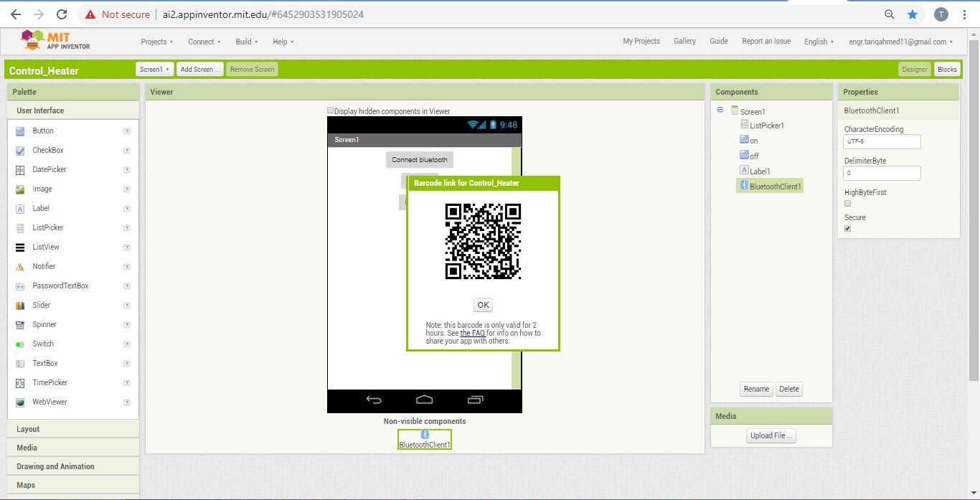Viewport: 980px width, 500px height.
Task: Select the WebViewer palette icon
Action: [20, 402]
